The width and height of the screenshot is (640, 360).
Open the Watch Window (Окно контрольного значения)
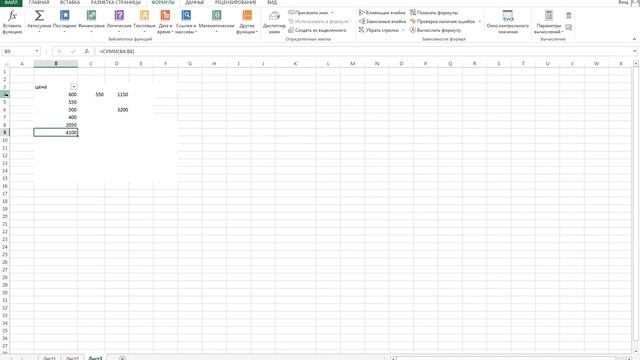(x=507, y=22)
